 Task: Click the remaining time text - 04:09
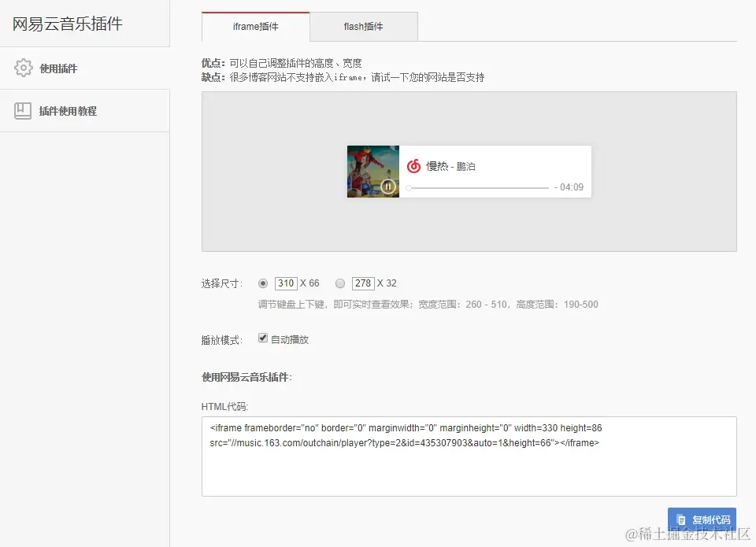[x=569, y=187]
